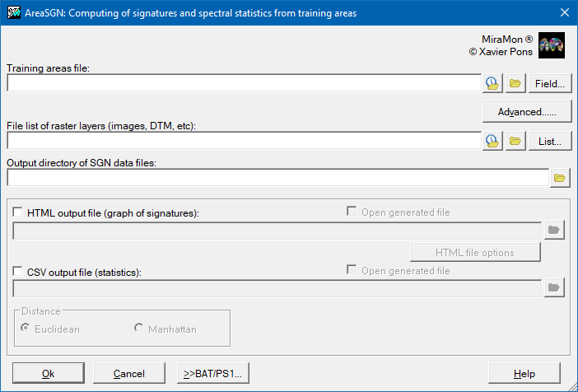This screenshot has height=392, width=578.
Task: Open the Help documentation
Action: coord(524,373)
